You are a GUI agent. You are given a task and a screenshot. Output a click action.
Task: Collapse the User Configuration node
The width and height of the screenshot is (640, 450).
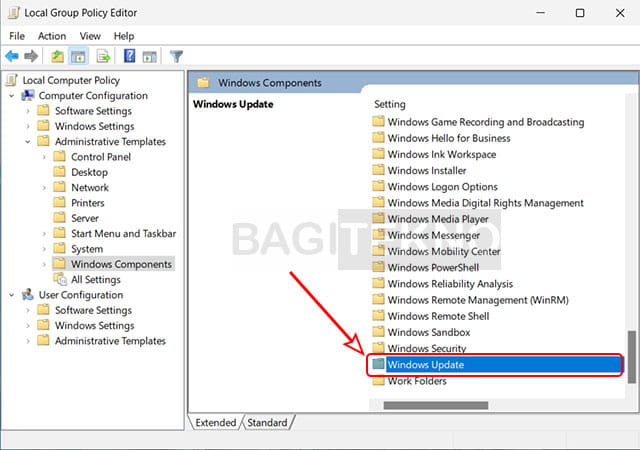coord(11,295)
